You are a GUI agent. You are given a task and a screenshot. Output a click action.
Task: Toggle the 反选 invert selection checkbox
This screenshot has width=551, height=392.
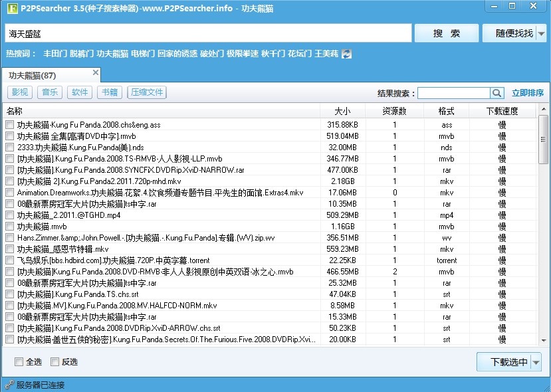coord(55,361)
